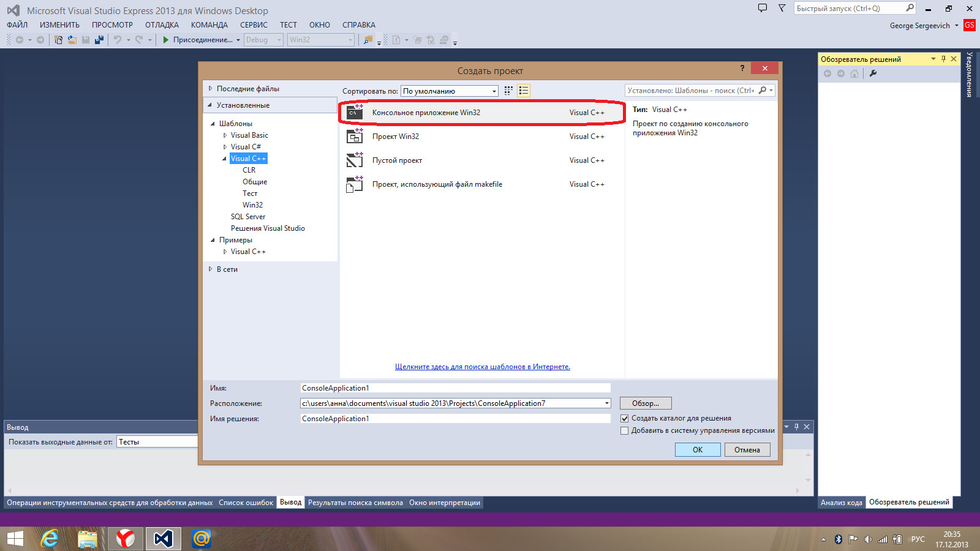Switch templates to medium icons list view

click(x=524, y=91)
